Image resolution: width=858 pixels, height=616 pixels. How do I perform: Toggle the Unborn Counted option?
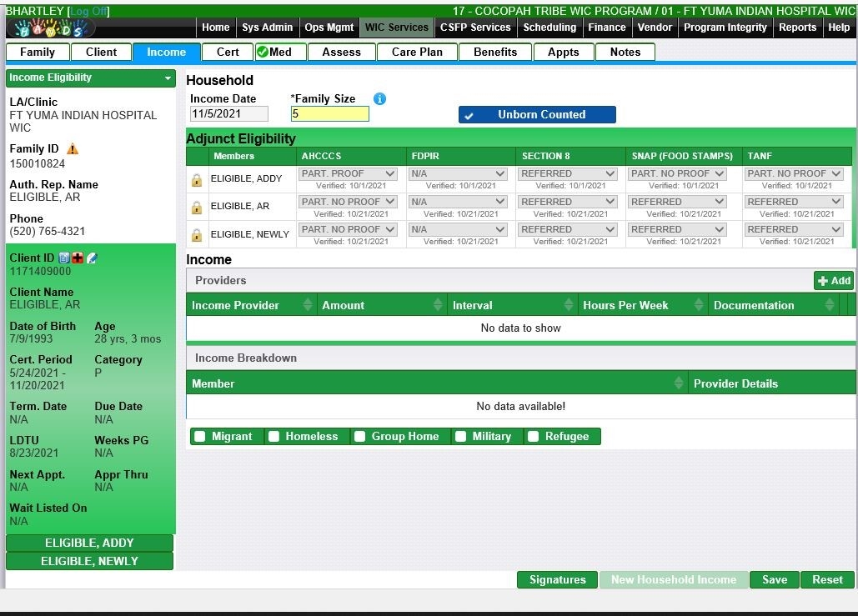tap(537, 115)
